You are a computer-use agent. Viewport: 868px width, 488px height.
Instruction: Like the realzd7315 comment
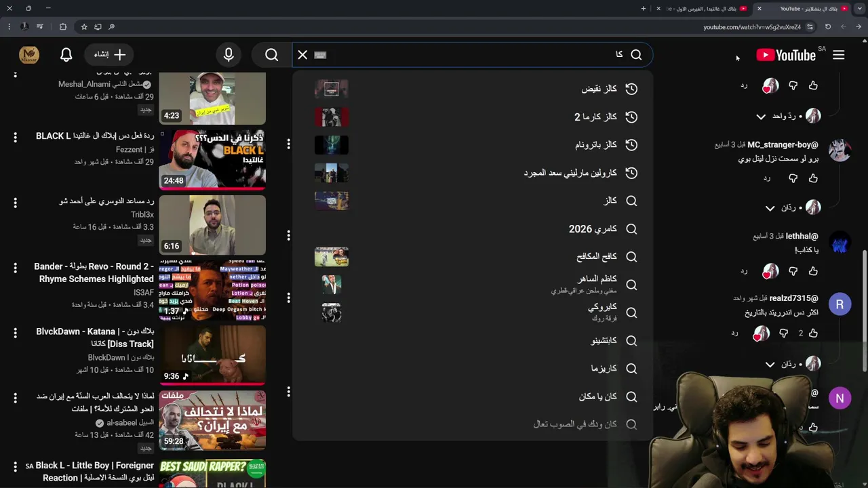[813, 333]
